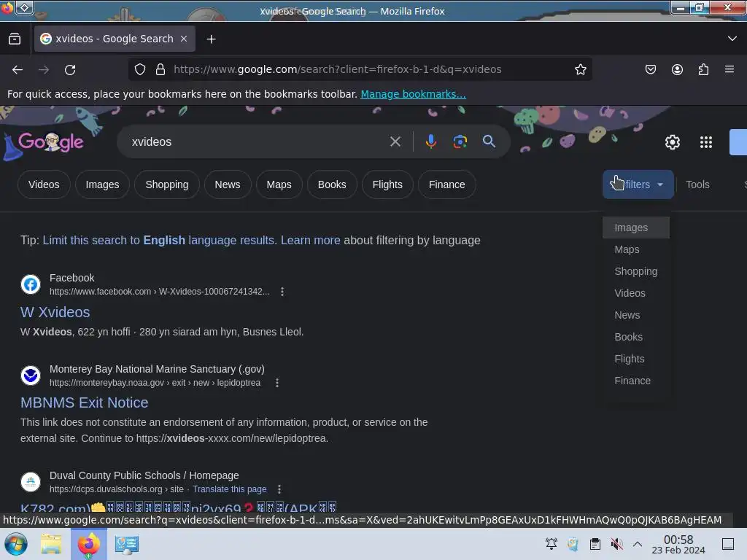Open tracking protection shield icon

coord(139,69)
